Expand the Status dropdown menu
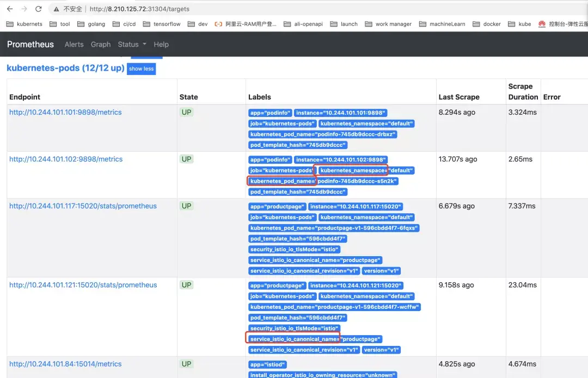The width and height of the screenshot is (588, 378). click(x=132, y=44)
